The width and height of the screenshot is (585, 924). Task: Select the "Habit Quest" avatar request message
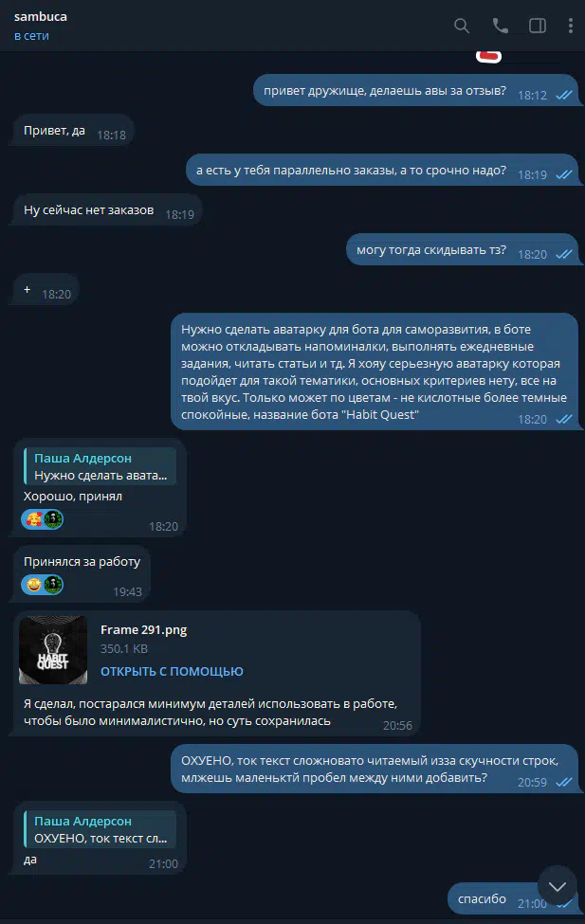(x=374, y=371)
